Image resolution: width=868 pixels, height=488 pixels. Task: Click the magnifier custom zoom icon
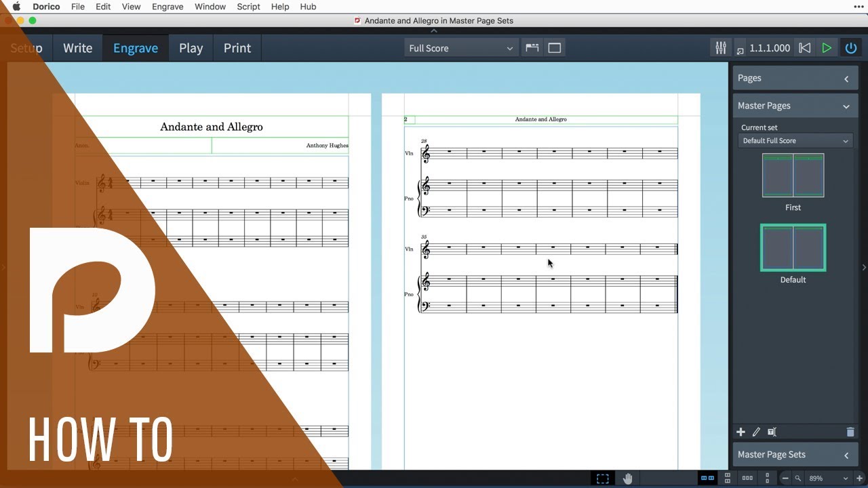(x=798, y=479)
